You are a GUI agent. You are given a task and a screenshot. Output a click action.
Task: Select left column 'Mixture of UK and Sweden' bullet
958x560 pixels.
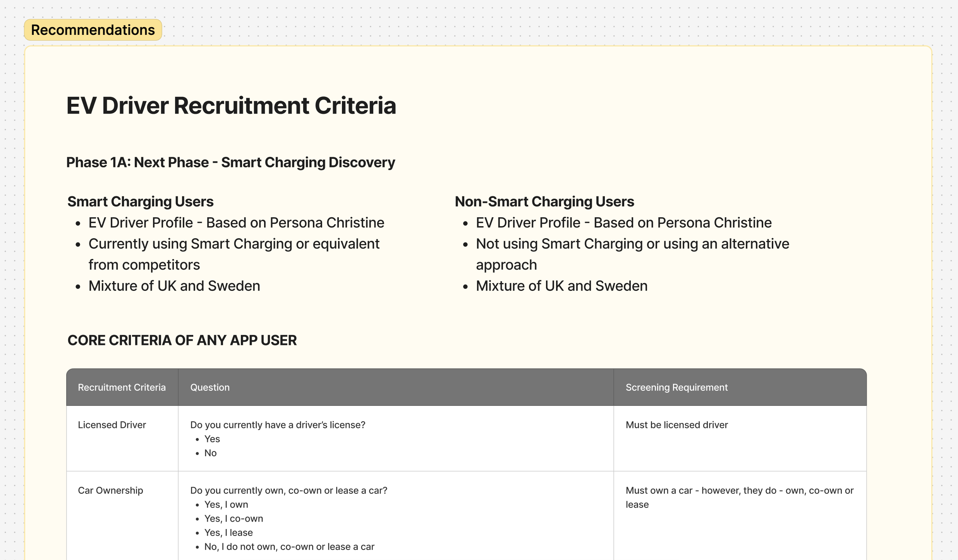point(174,286)
